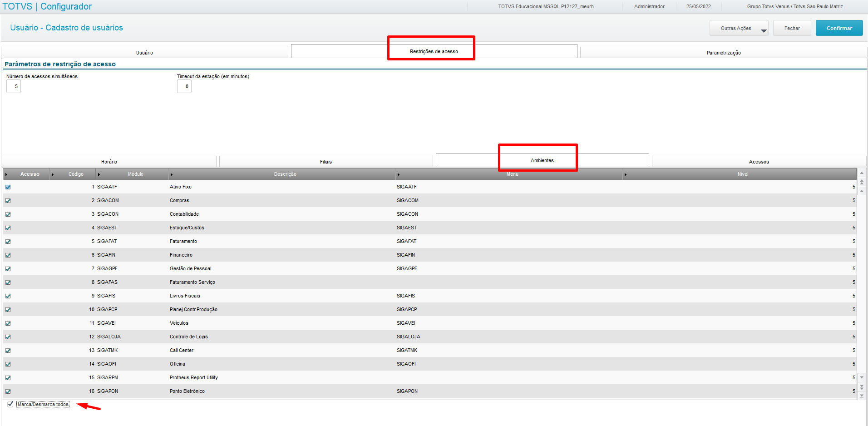Open the Parametrização tab

tap(724, 53)
